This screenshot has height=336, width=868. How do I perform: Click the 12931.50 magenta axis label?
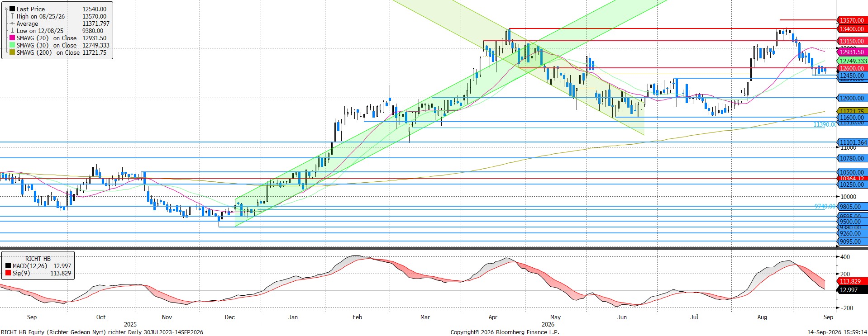point(852,52)
